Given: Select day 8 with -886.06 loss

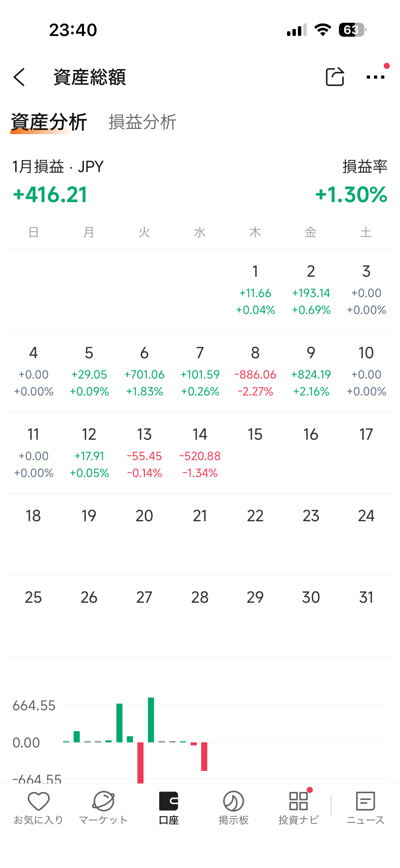Looking at the screenshot, I should tap(255, 372).
